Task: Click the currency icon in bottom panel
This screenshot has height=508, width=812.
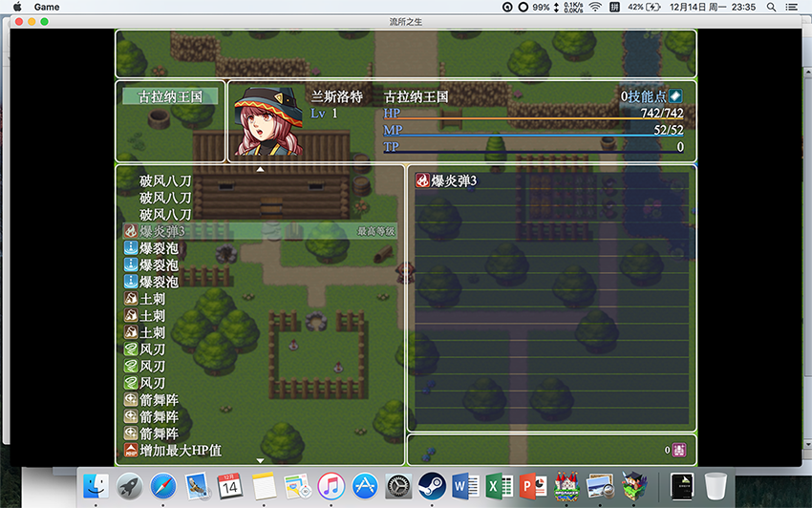Action: click(679, 450)
